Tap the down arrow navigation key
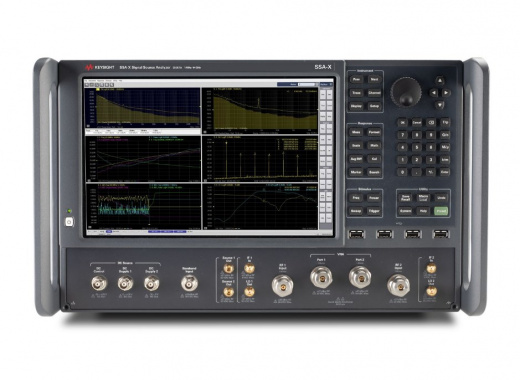 440,105
